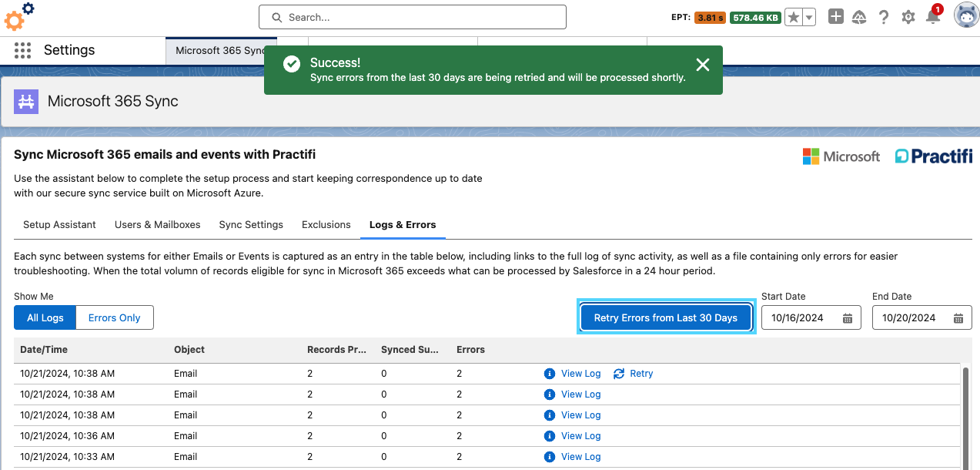This screenshot has width=980, height=470.
Task: Click the favorites star icon
Action: click(x=793, y=17)
